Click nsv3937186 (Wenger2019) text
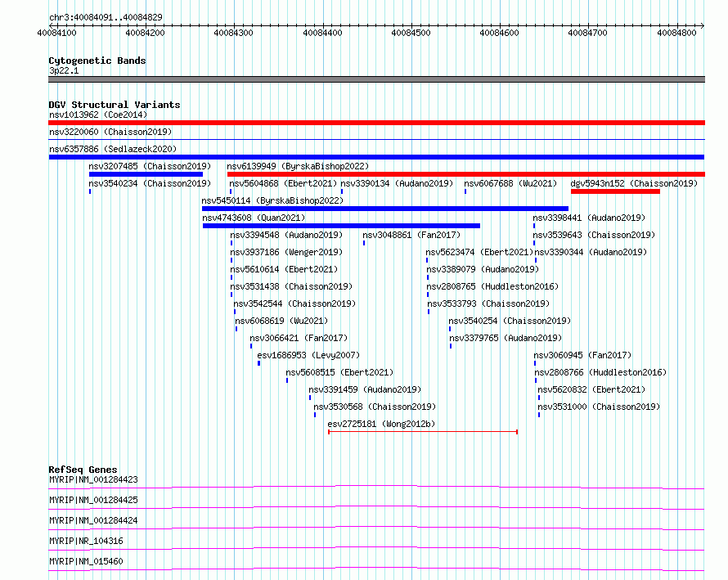 (x=286, y=252)
